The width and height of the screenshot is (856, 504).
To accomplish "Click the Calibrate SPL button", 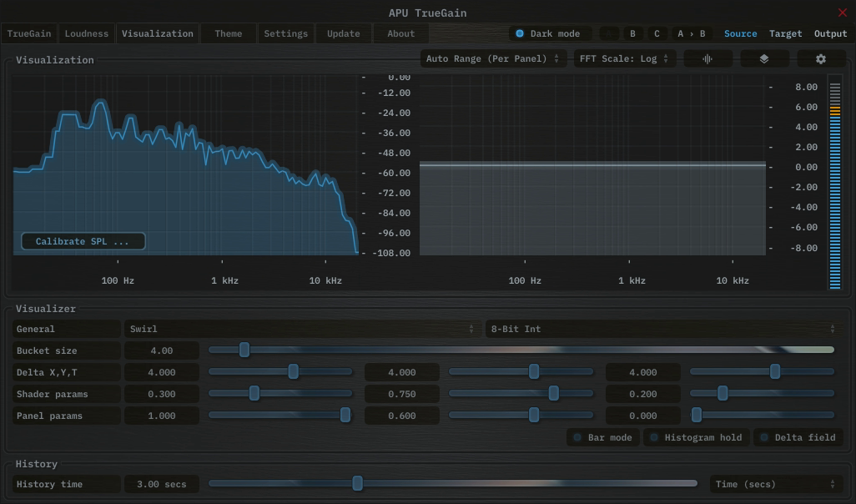I will pos(83,241).
